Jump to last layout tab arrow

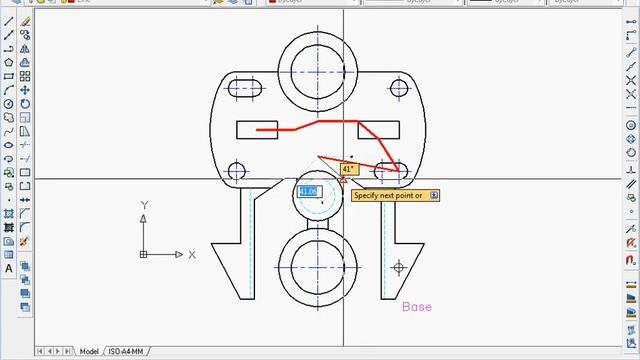click(67, 351)
